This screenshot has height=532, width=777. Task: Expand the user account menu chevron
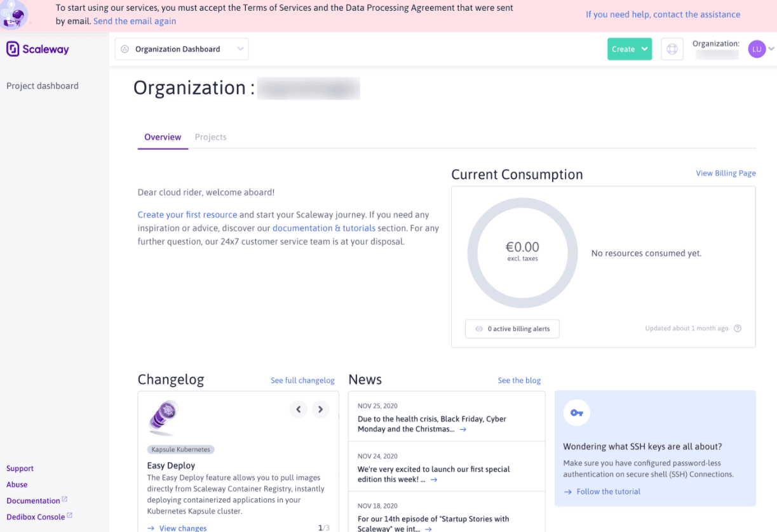(771, 49)
